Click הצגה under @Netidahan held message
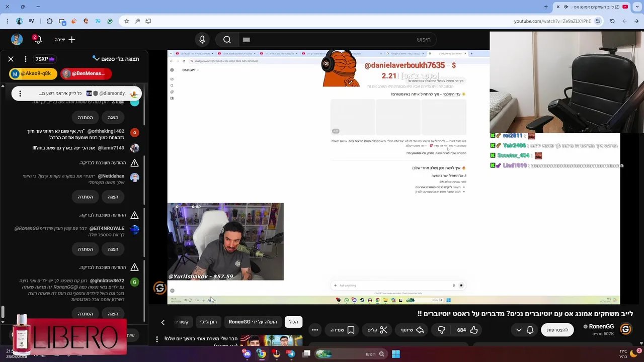This screenshot has width=644, height=362. coord(113,197)
